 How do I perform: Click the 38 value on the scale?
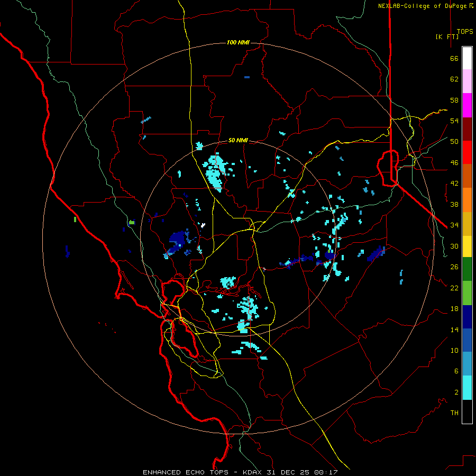(454, 204)
